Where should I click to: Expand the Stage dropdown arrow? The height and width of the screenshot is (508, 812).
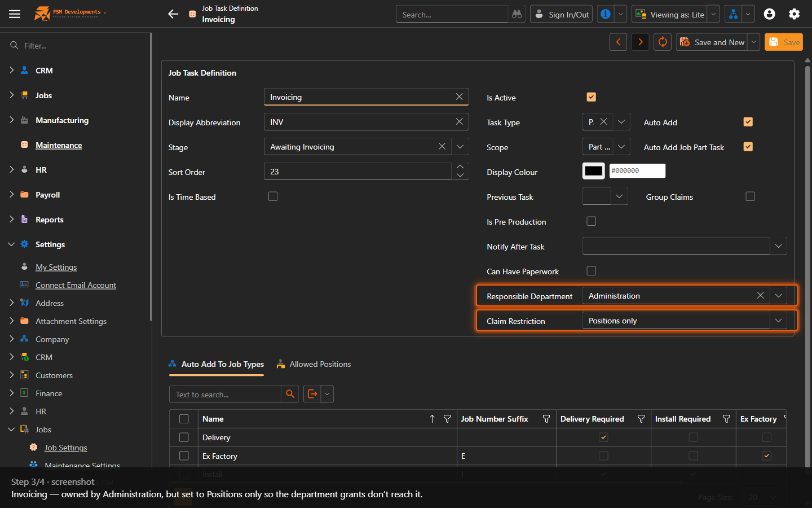pyautogui.click(x=460, y=147)
